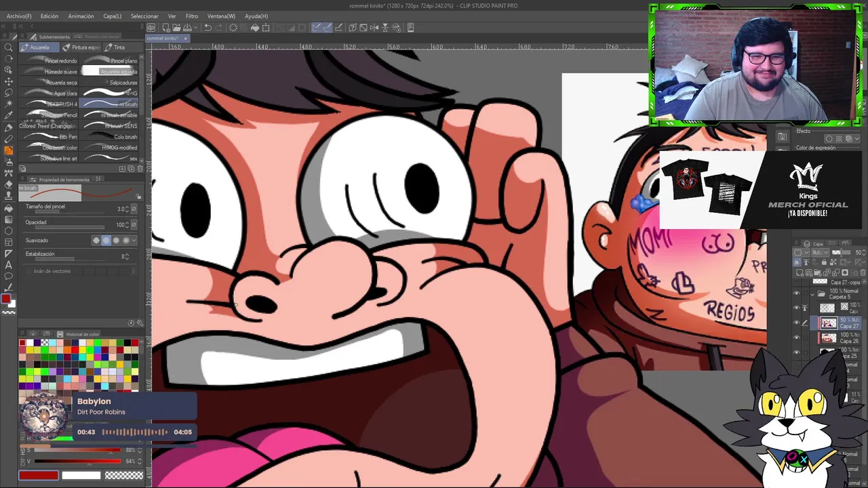Click the Clear layer toolbar icon
The image size is (868, 488).
[x=233, y=28]
